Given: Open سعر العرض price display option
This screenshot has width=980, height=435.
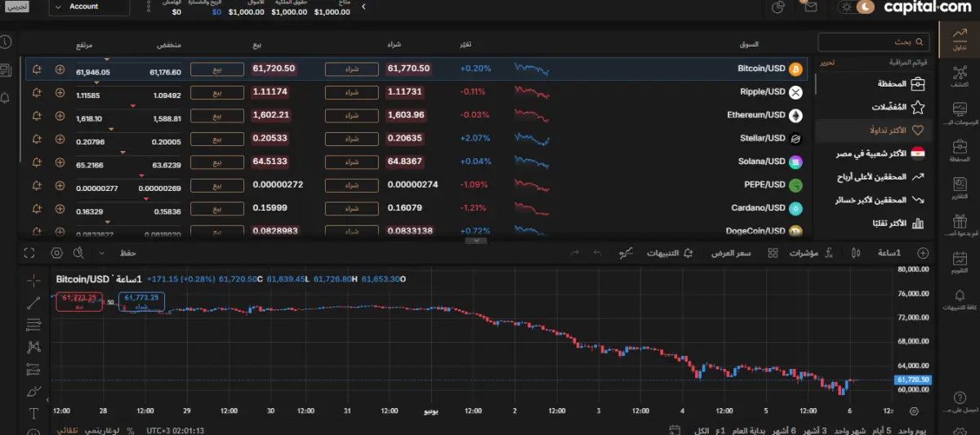Looking at the screenshot, I should [x=730, y=253].
